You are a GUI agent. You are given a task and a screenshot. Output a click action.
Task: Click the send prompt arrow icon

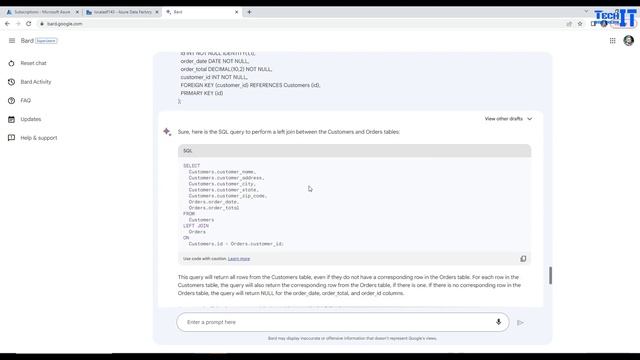pos(520,322)
